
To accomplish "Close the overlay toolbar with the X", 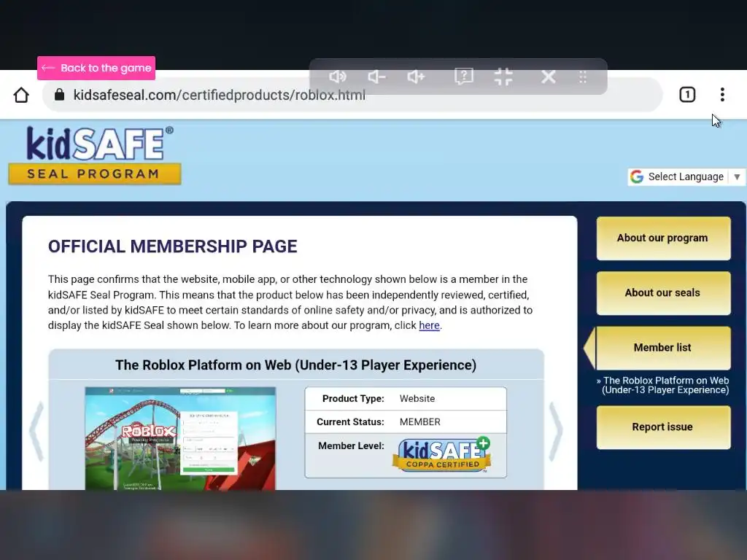I will tap(549, 77).
